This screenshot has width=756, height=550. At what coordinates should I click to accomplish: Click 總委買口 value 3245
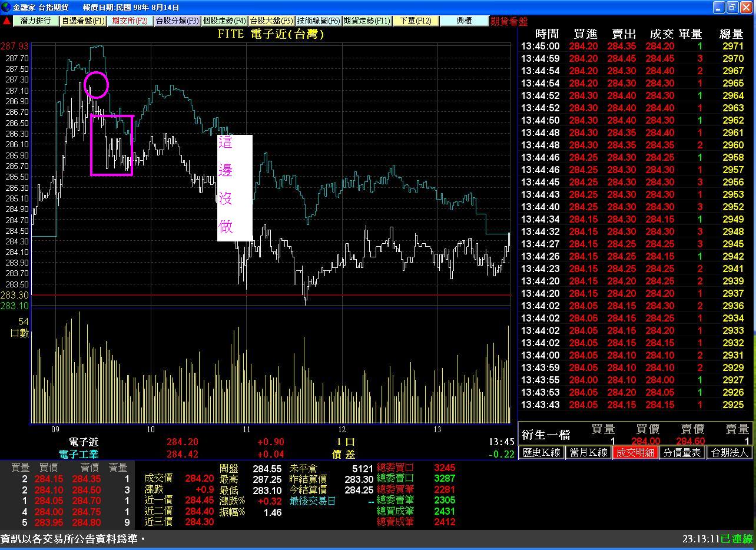tap(445, 468)
